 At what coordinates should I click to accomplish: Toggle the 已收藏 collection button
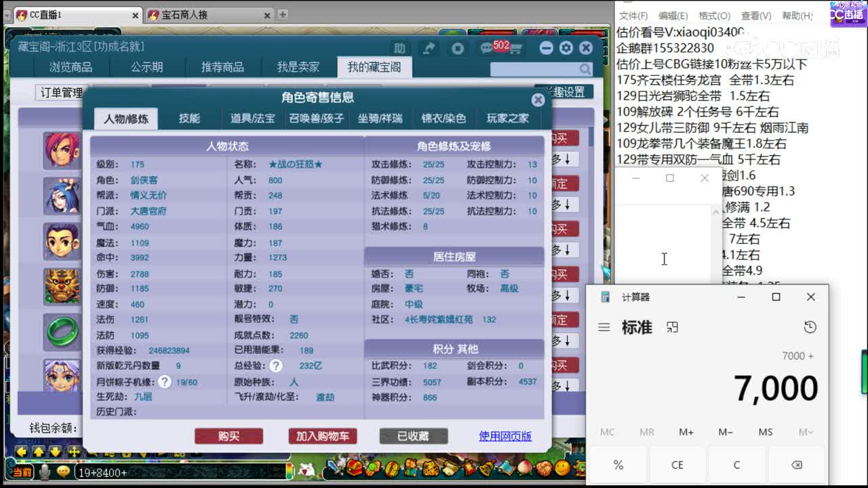point(414,436)
